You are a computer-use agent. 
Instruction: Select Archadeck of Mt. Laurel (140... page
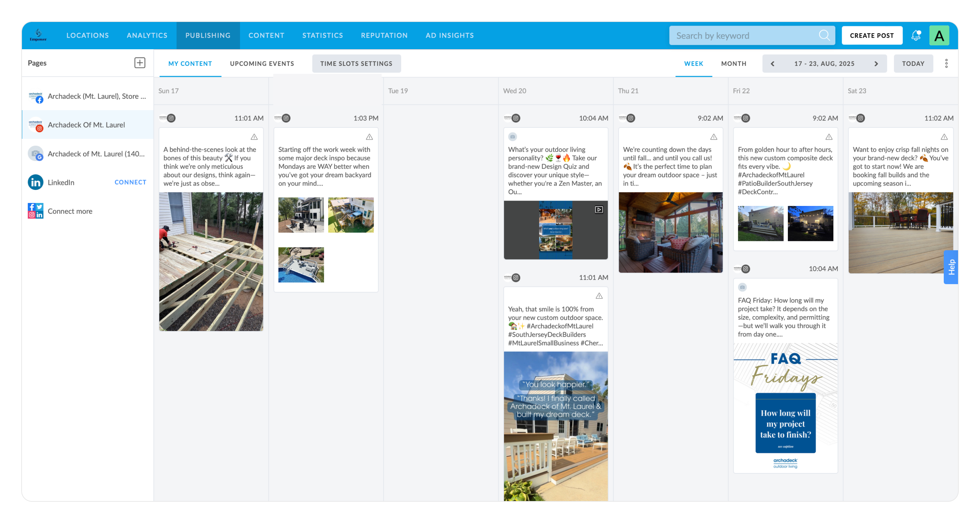point(87,154)
